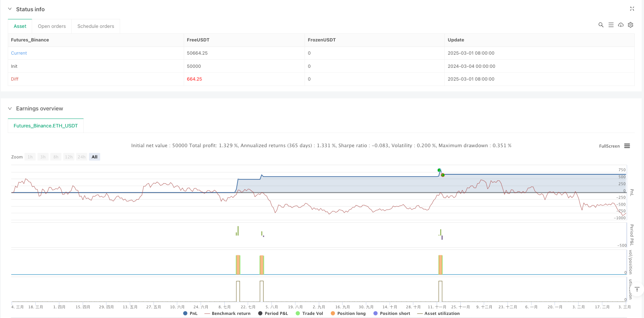Viewport: 644px width, 318px height.
Task: Switch to the Schedule orders tab
Action: tap(96, 26)
